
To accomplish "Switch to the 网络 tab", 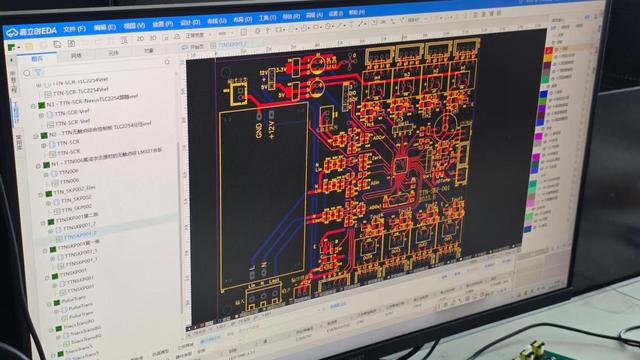I will click(x=76, y=56).
